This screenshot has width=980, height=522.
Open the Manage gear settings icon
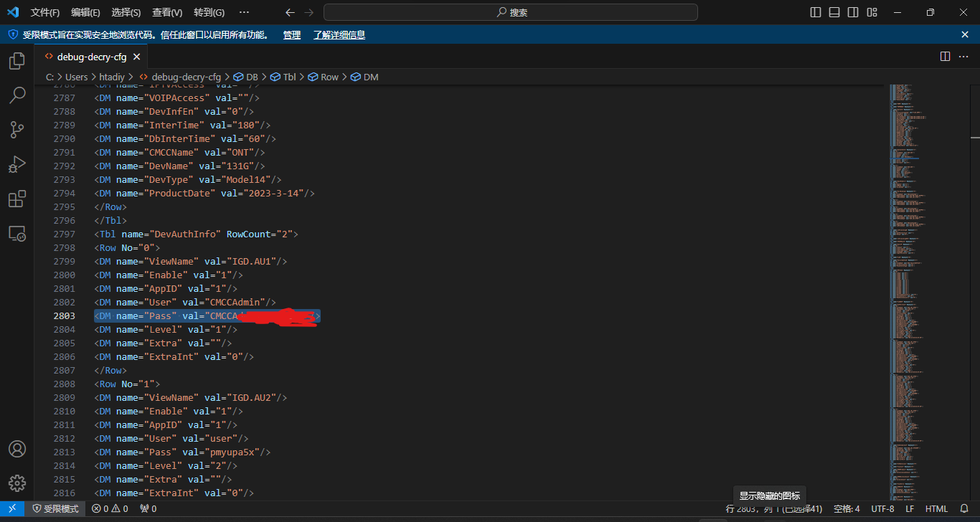[x=17, y=483]
